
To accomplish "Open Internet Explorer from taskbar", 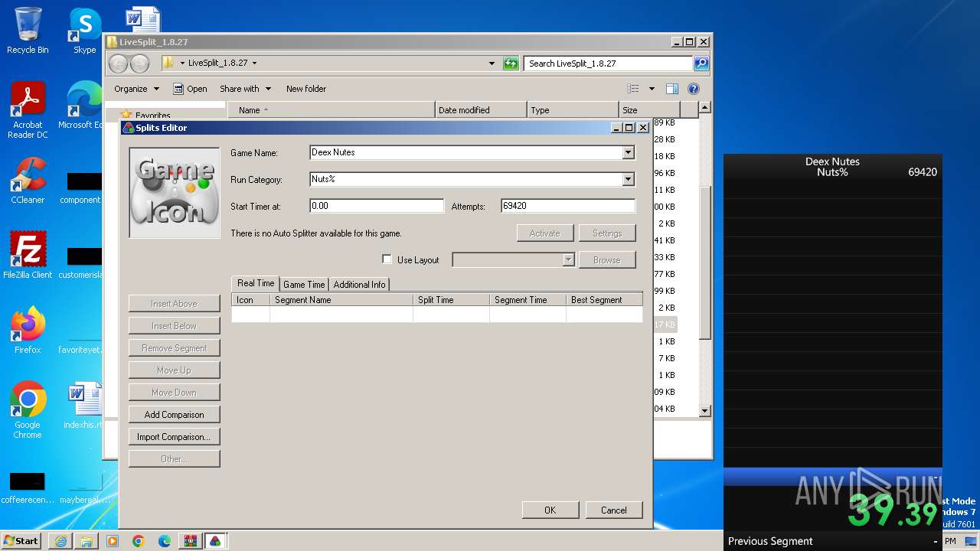I will 60,541.
